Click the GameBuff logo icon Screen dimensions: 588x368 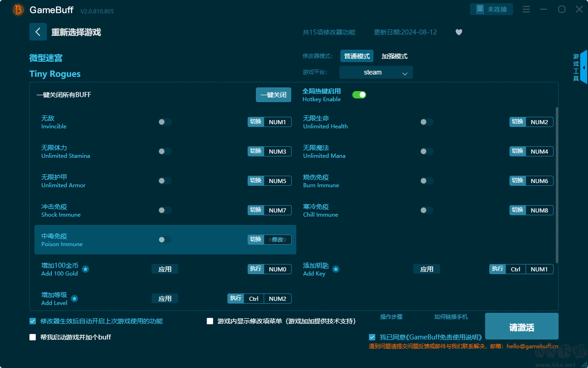click(18, 10)
